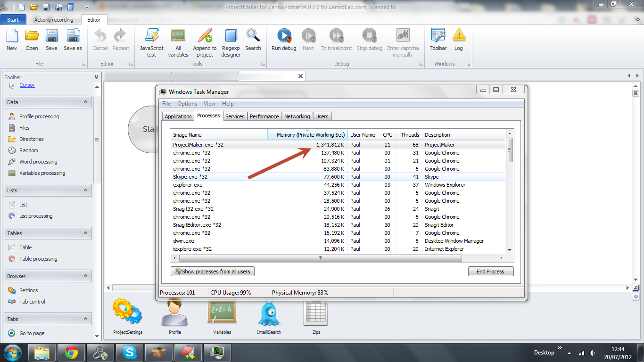Image resolution: width=644 pixels, height=362 pixels.
Task: Sort by Image Name column header
Action: (219, 135)
